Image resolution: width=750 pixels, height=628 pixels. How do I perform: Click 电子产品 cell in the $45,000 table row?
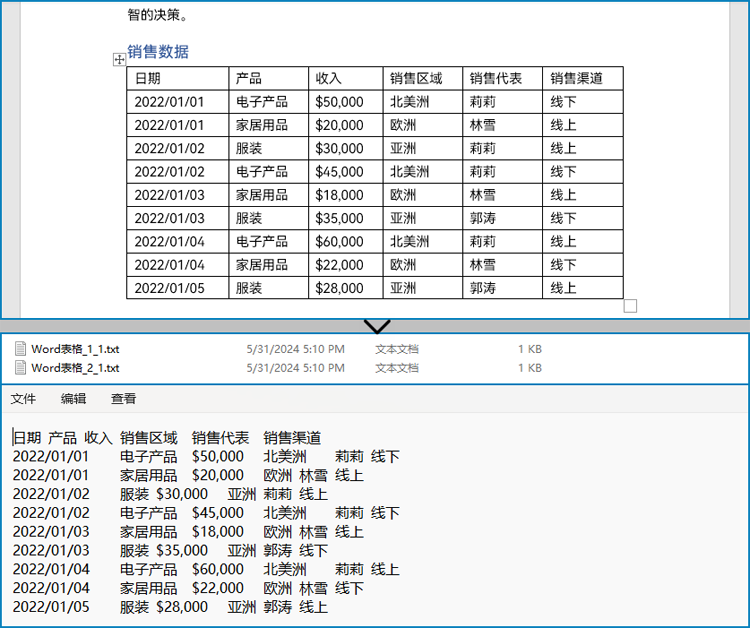click(x=268, y=172)
